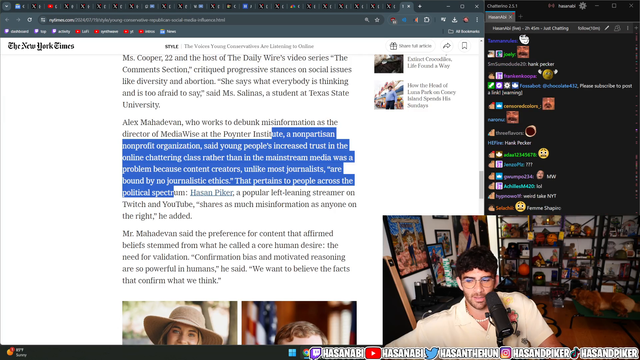Image resolution: width=640 pixels, height=360 pixels.
Task: Open the yt bookmark
Action: pos(129,31)
